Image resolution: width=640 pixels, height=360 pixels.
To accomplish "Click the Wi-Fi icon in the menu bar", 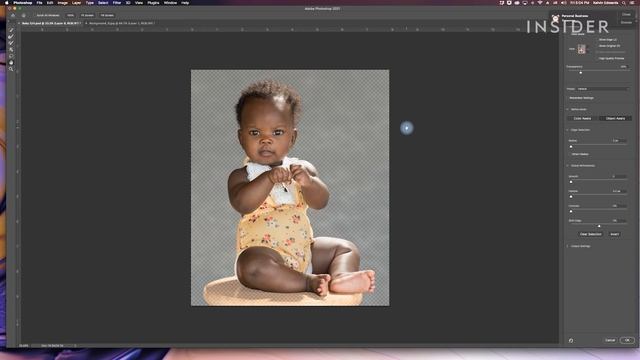I will pyautogui.click(x=540, y=2).
